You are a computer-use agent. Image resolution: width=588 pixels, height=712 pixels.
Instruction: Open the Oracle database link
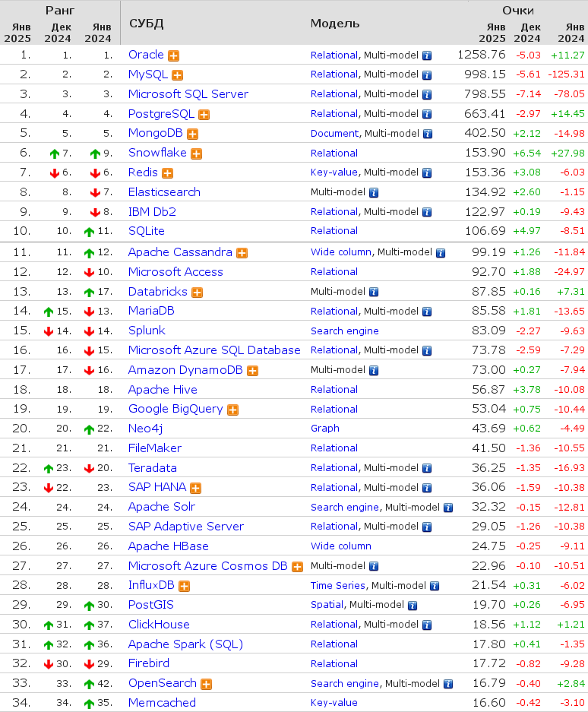coord(146,55)
